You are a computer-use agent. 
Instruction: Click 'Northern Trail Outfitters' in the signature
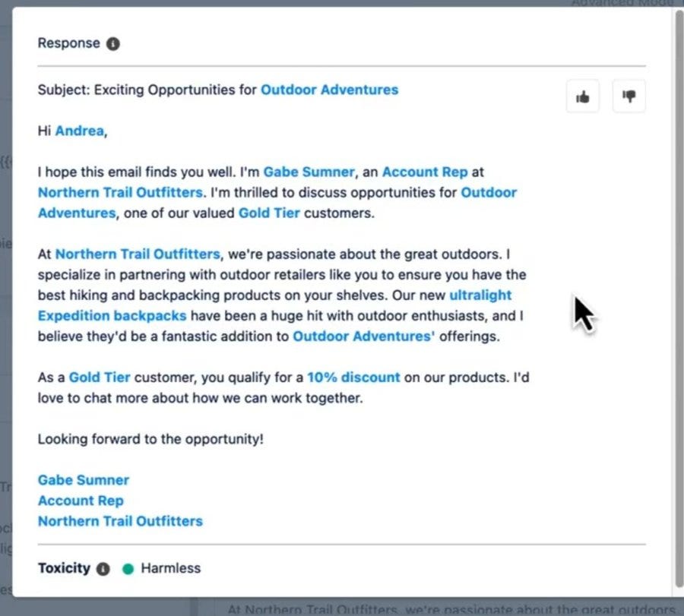coord(120,521)
